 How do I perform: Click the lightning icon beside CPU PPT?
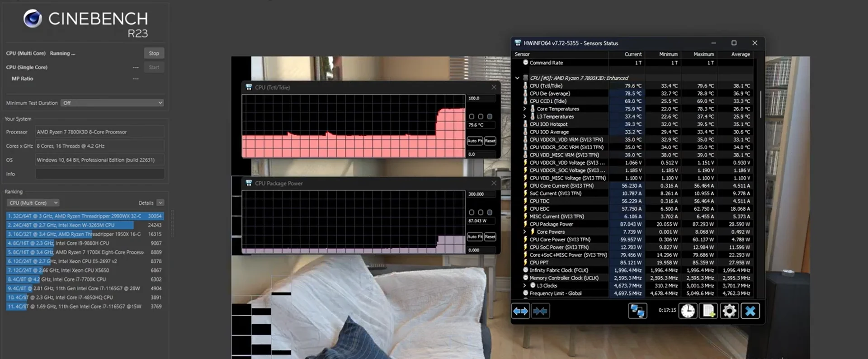point(525,263)
